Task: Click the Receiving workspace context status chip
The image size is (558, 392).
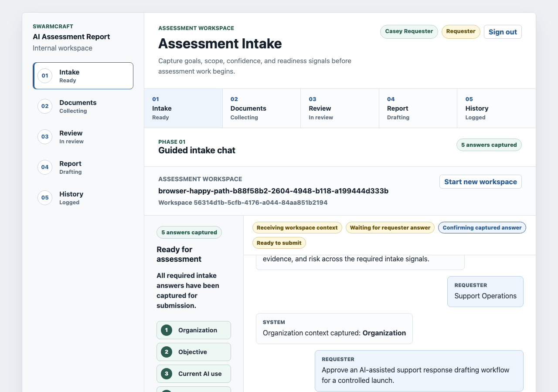Action: tap(297, 228)
